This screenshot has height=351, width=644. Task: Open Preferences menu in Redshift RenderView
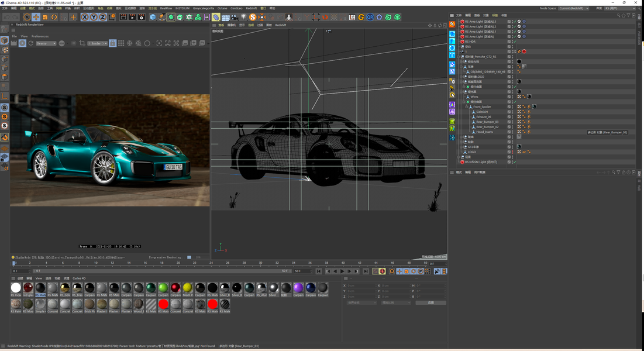click(x=40, y=36)
